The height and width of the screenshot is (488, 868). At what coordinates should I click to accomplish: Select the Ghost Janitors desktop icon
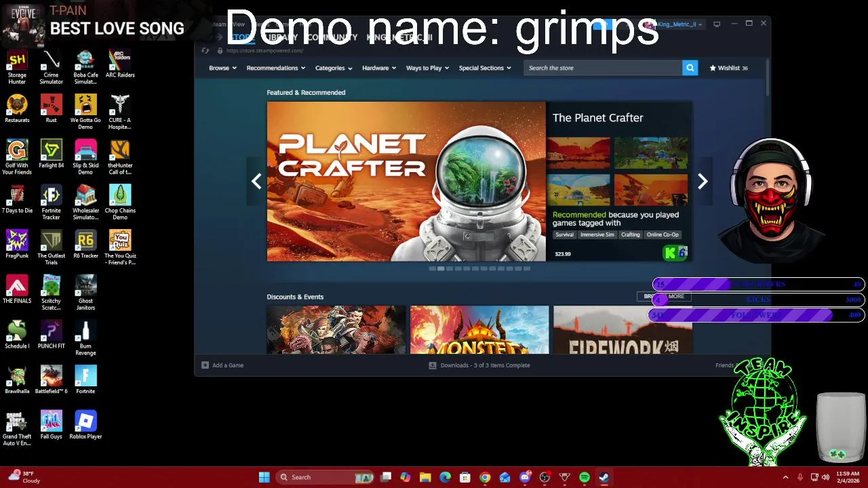click(85, 293)
